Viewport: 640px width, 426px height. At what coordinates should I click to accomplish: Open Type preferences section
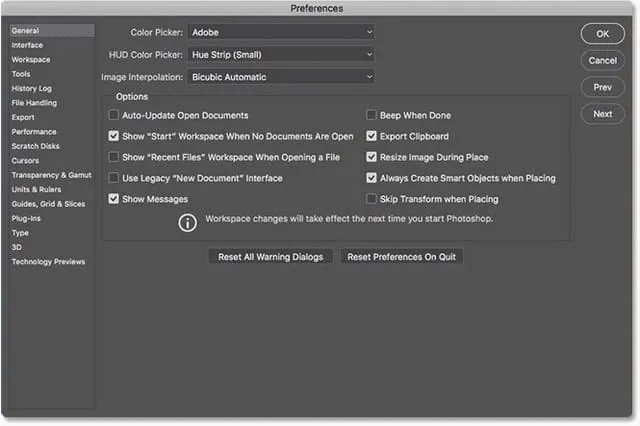point(20,233)
